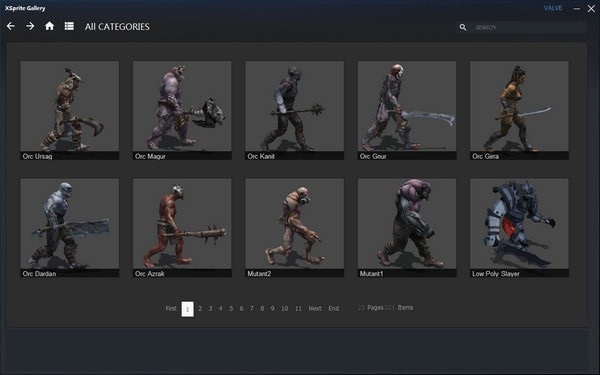The height and width of the screenshot is (375, 600).
Task: Go forward with the right arrow icon
Action: [x=30, y=26]
